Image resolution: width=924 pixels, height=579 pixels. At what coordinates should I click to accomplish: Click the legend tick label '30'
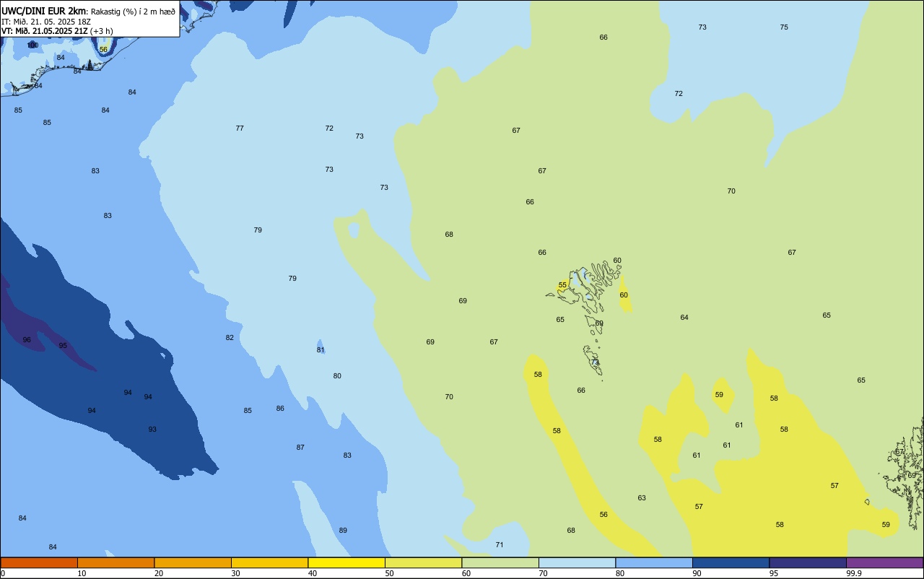(x=235, y=573)
